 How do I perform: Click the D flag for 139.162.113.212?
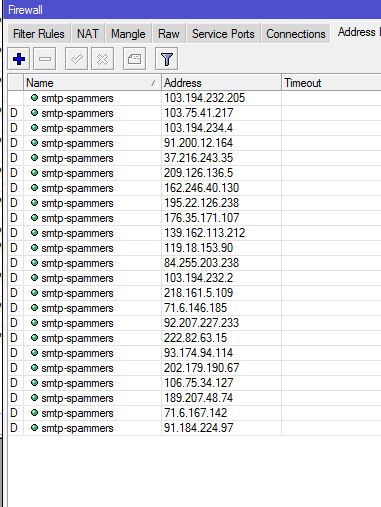14,233
